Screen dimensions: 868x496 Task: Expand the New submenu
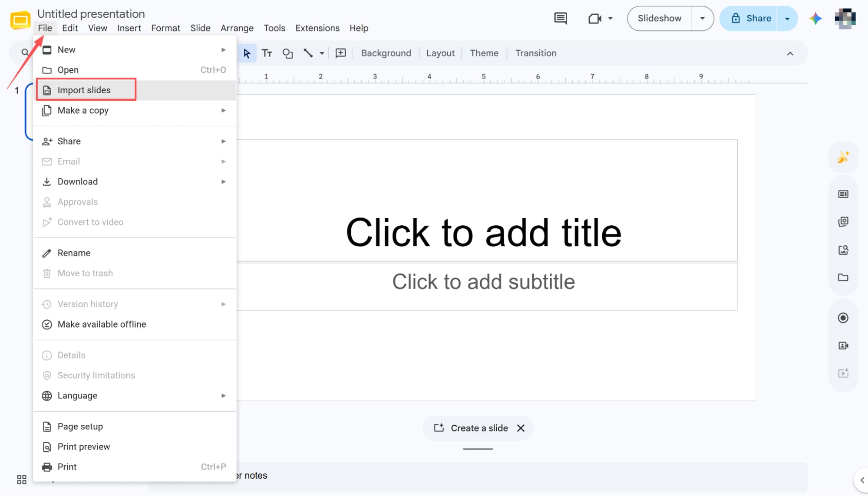point(223,49)
